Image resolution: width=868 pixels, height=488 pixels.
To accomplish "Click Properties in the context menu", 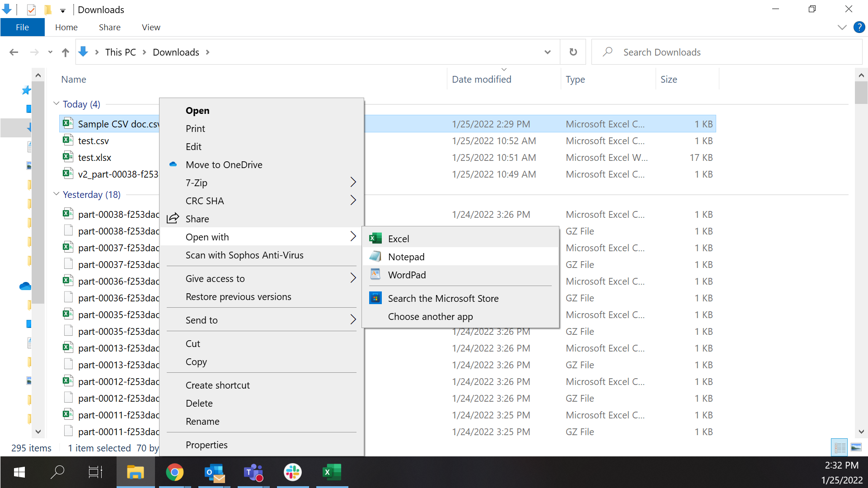I will (206, 445).
